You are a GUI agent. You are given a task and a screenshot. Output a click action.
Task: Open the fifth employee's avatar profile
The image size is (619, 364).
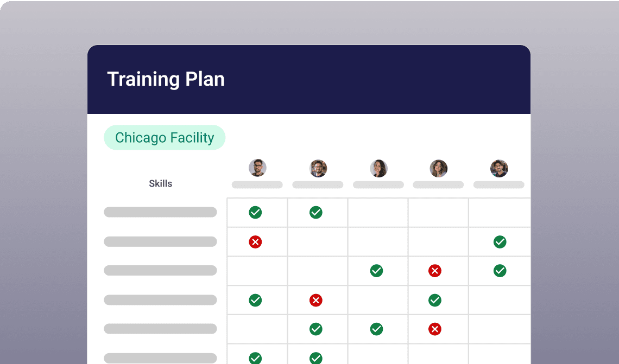[499, 168]
